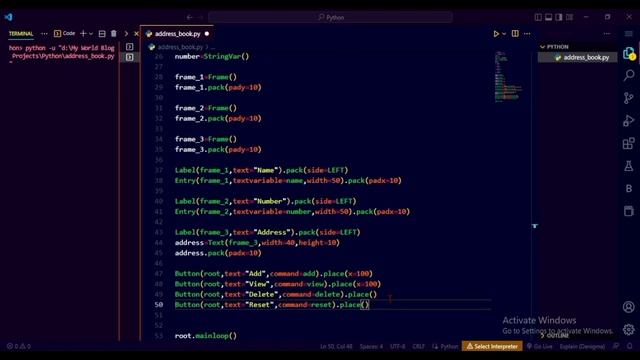Toggle the primary side bar layout icon
The image size is (640, 360).
click(538, 17)
